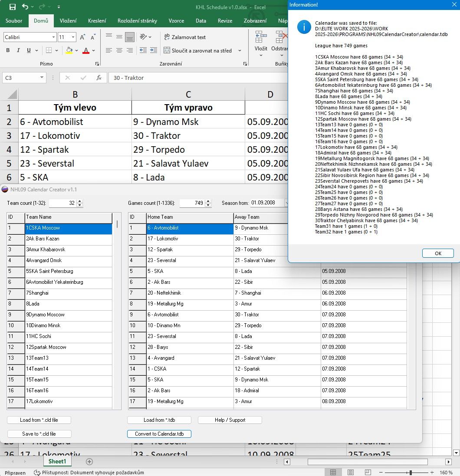Click Sloučit a zarovnat na střed

click(x=197, y=50)
